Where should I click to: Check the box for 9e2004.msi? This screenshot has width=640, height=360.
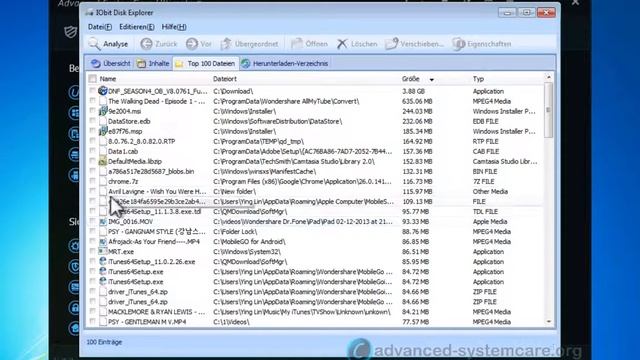tap(93, 111)
